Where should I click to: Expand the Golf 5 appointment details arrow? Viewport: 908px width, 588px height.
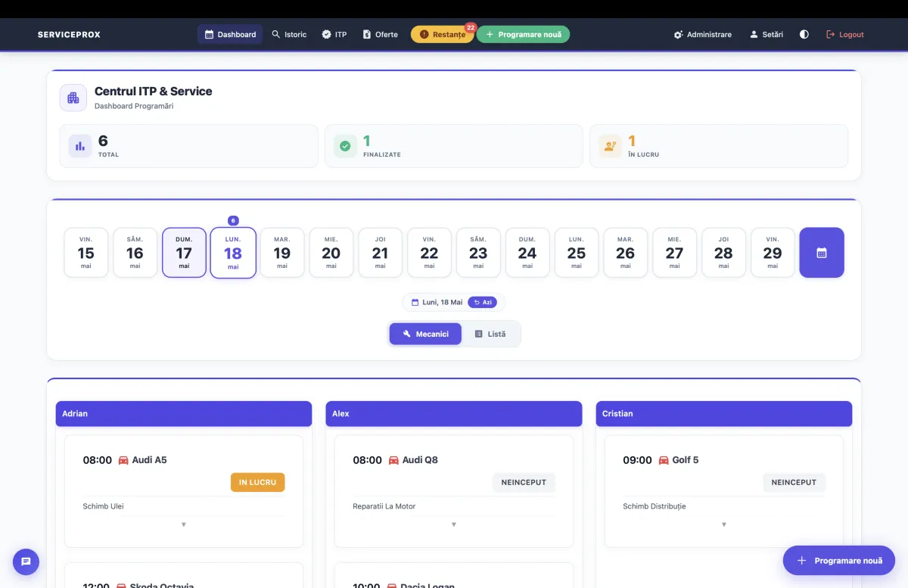(724, 524)
